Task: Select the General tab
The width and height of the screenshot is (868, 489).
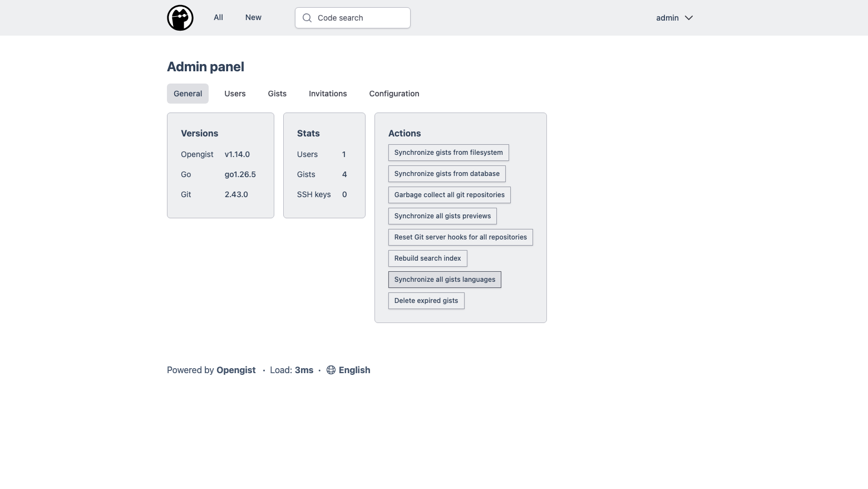Action: point(188,94)
